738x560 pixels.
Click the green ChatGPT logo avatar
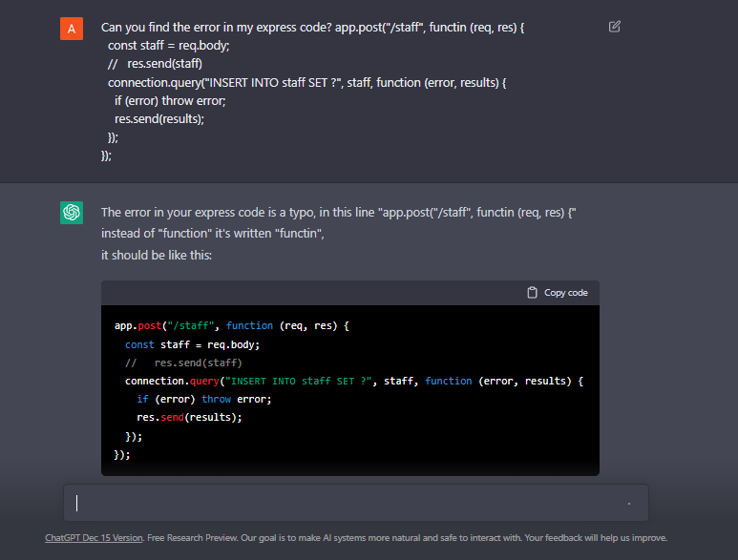click(x=72, y=213)
